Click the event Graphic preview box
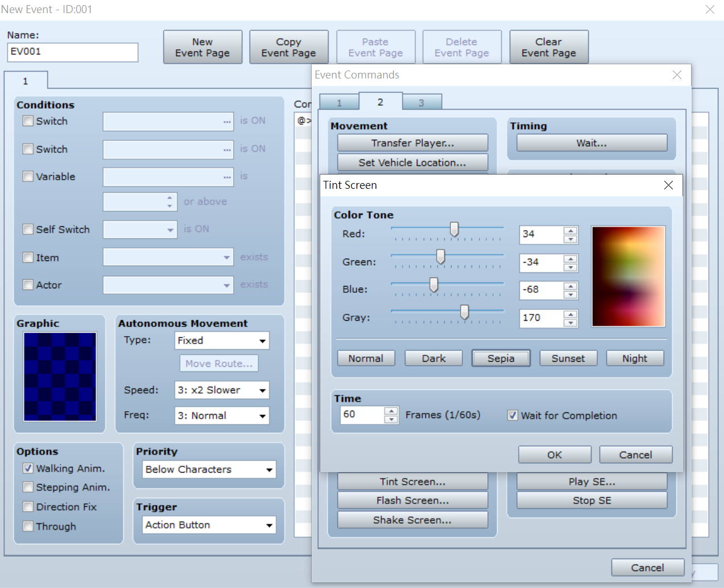 [60, 376]
